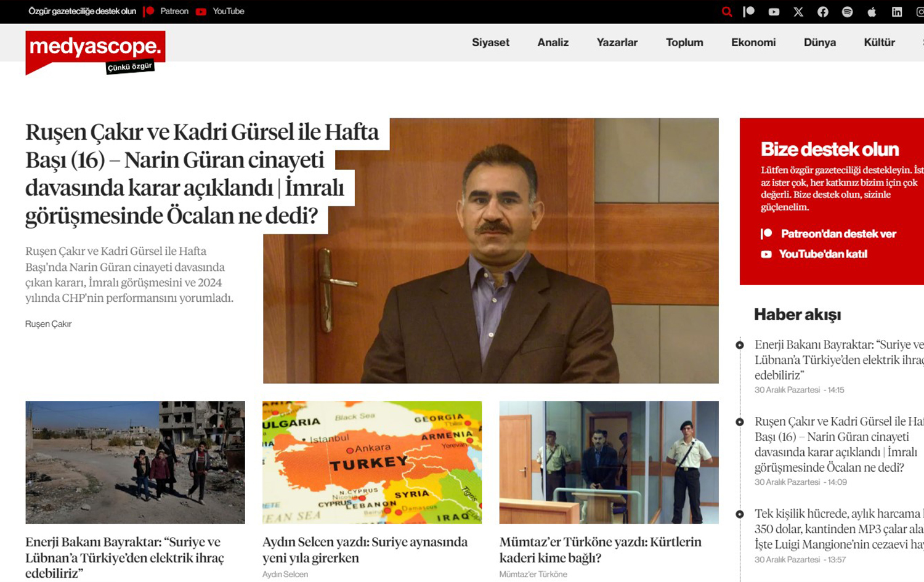The image size is (924, 582).
Task: Click the X (Twitter) icon
Action: coord(798,12)
